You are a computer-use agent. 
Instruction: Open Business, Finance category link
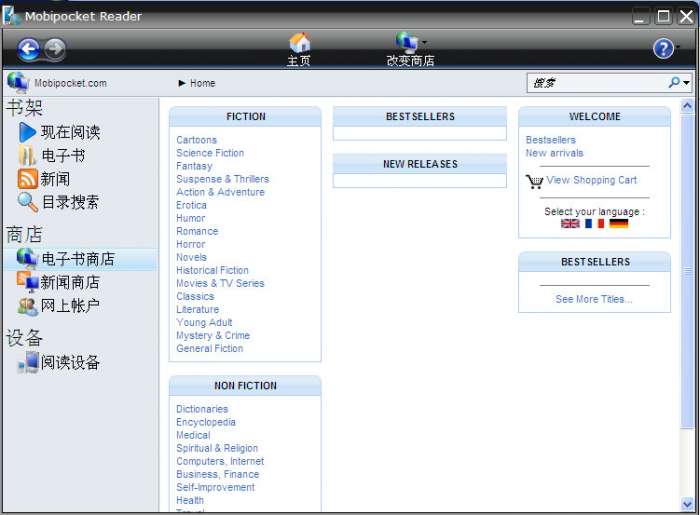point(217,474)
